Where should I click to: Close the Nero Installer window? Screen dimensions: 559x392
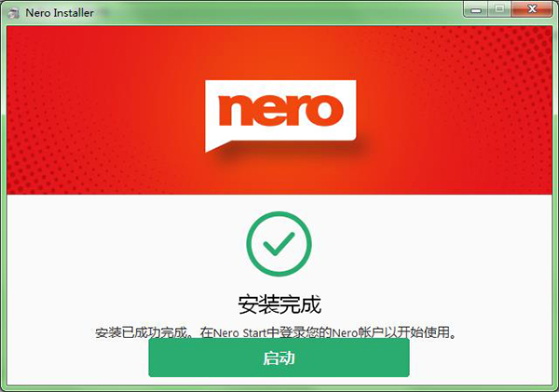point(532,9)
